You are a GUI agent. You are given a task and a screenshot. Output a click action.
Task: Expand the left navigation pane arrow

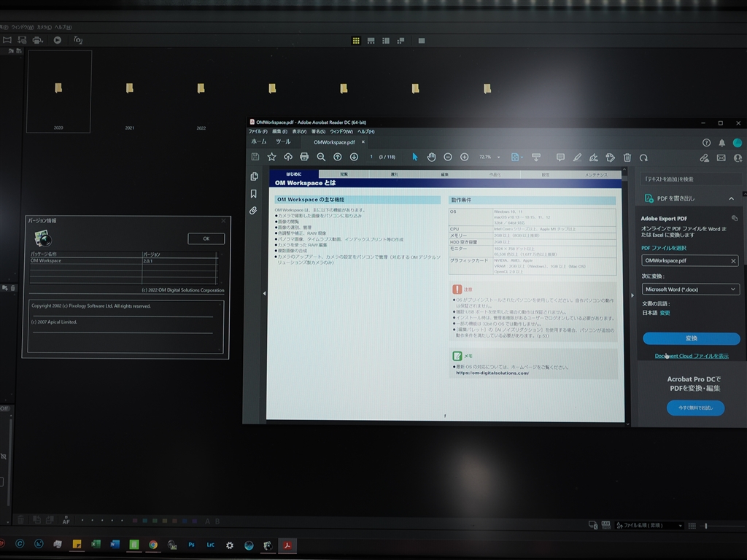coord(264,293)
